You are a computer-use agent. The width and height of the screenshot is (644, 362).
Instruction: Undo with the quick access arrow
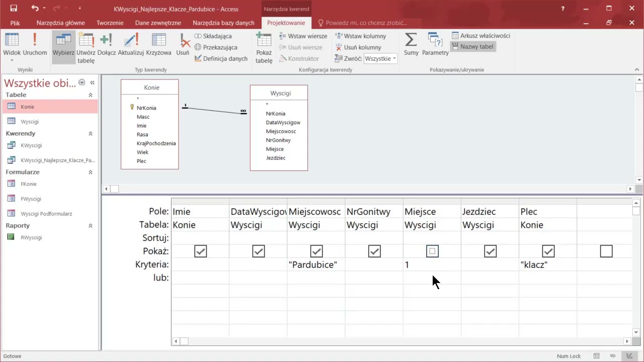(x=35, y=9)
